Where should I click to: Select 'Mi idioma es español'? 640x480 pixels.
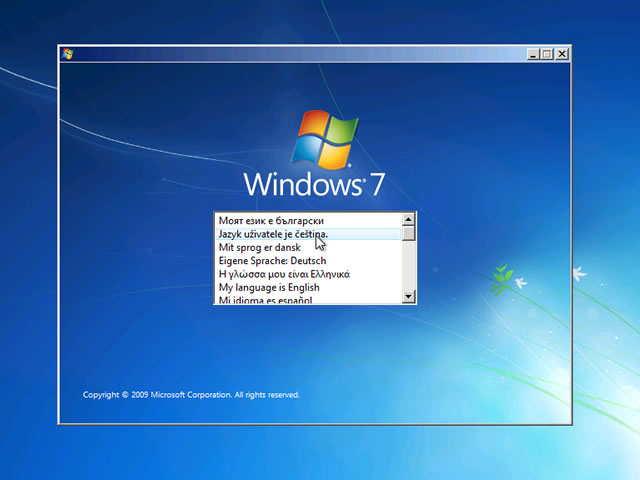tap(308, 299)
